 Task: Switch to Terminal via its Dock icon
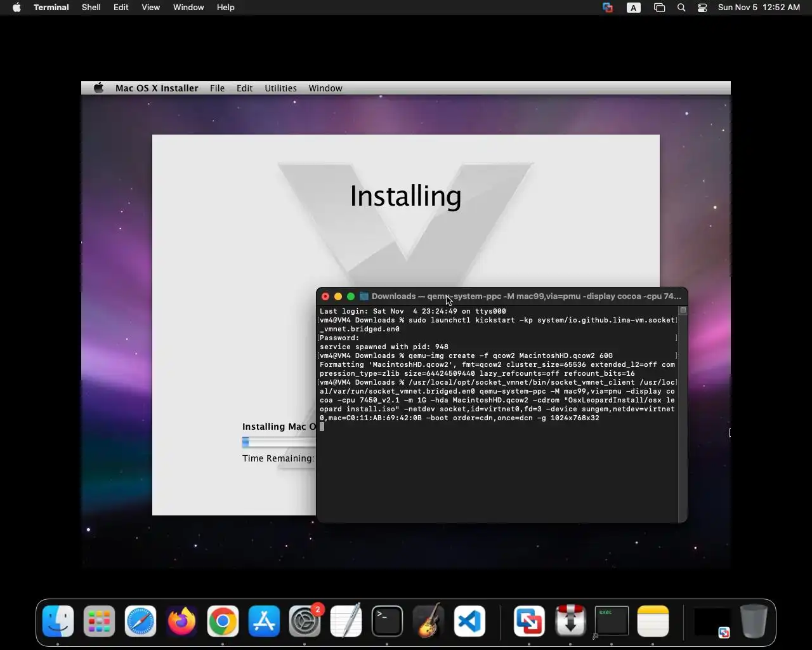tap(387, 621)
